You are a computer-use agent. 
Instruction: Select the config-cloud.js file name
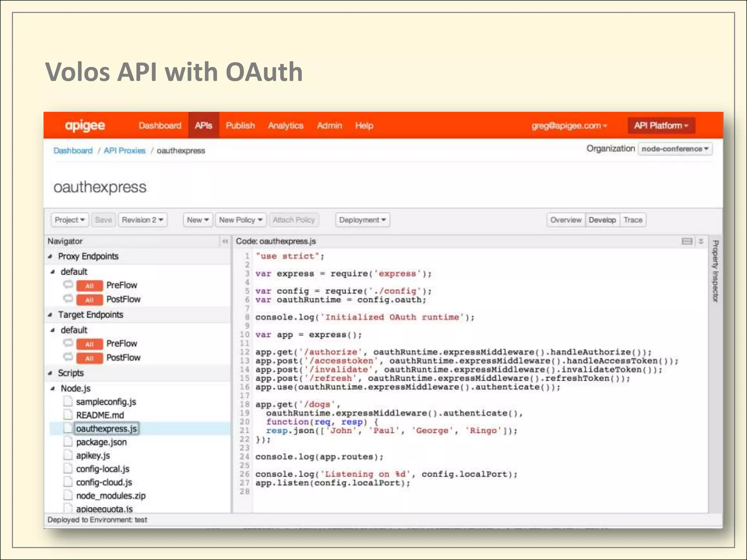click(x=104, y=482)
